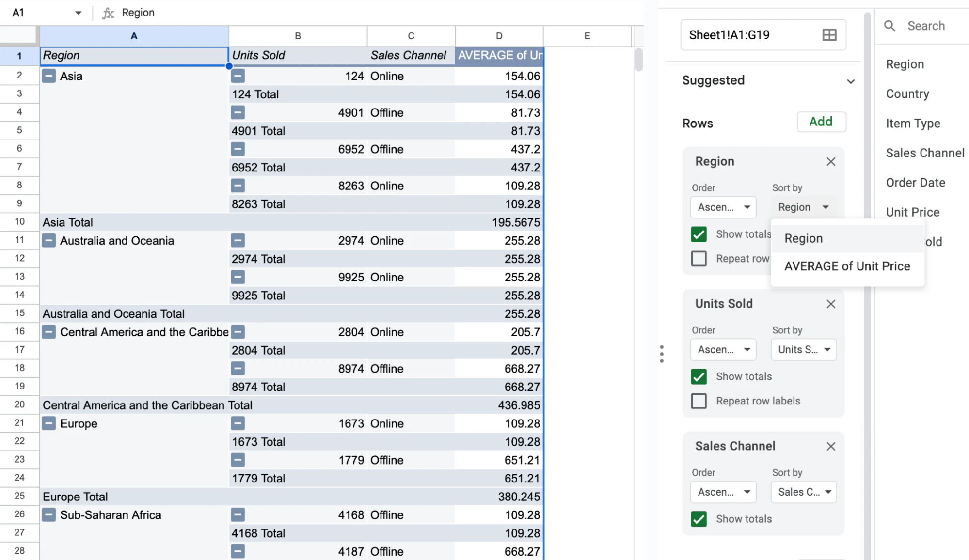Collapse the Asia region group
The width and height of the screenshot is (969, 560).
click(x=48, y=76)
